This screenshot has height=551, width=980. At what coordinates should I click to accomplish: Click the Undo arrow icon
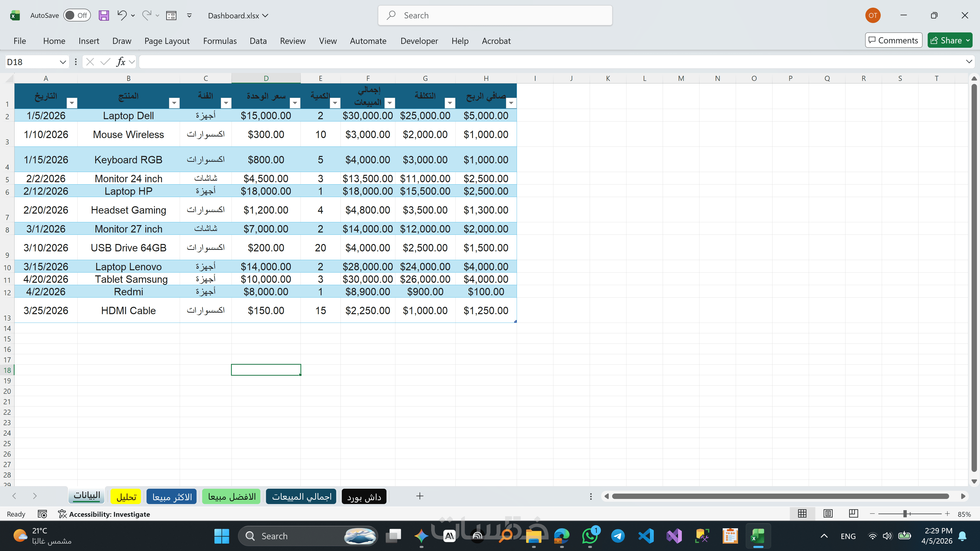121,15
